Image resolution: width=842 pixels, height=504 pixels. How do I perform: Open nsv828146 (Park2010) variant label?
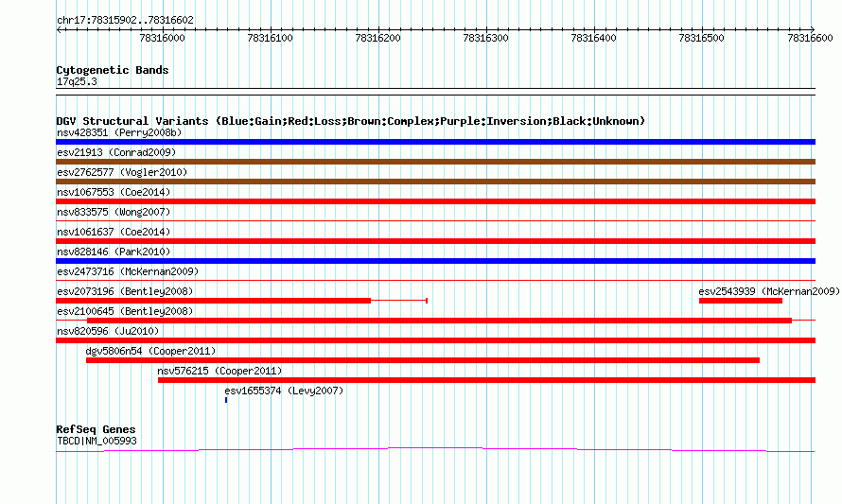click(x=114, y=252)
